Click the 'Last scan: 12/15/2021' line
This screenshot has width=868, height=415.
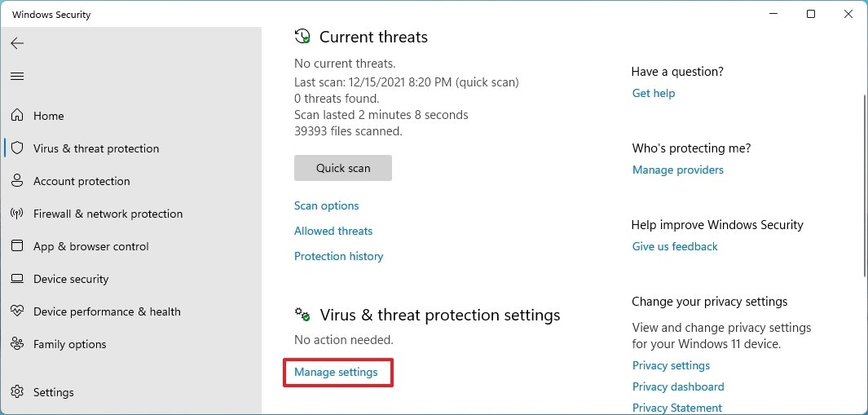coord(407,82)
